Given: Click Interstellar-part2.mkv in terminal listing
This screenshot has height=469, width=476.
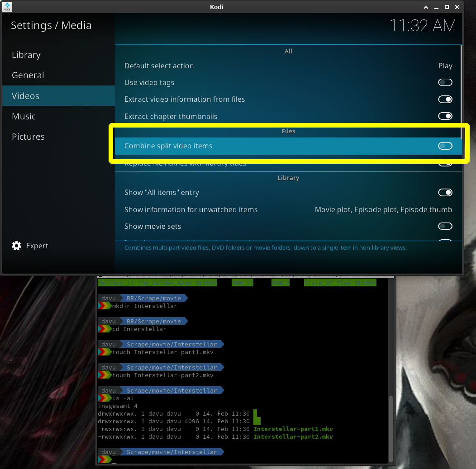Looking at the screenshot, I should pyautogui.click(x=293, y=437).
